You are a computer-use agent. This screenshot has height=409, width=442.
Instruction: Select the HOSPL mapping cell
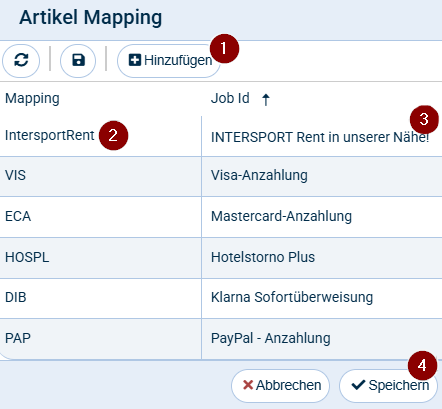101,258
